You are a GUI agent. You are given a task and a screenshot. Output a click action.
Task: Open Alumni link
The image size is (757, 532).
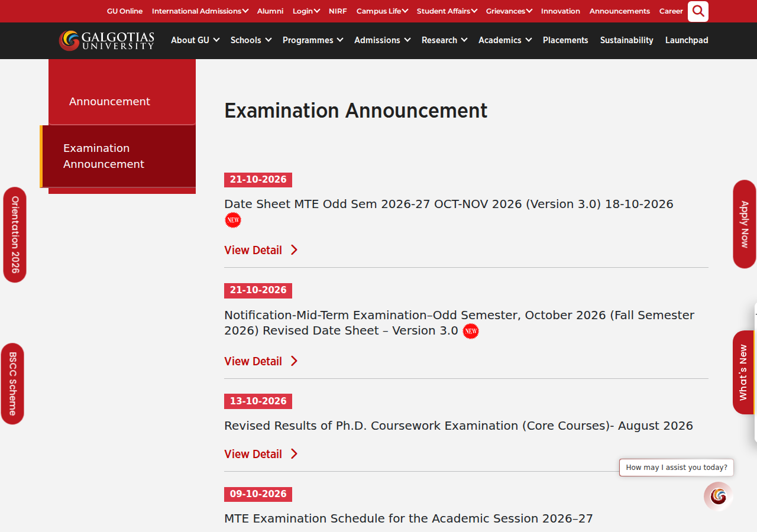[270, 11]
